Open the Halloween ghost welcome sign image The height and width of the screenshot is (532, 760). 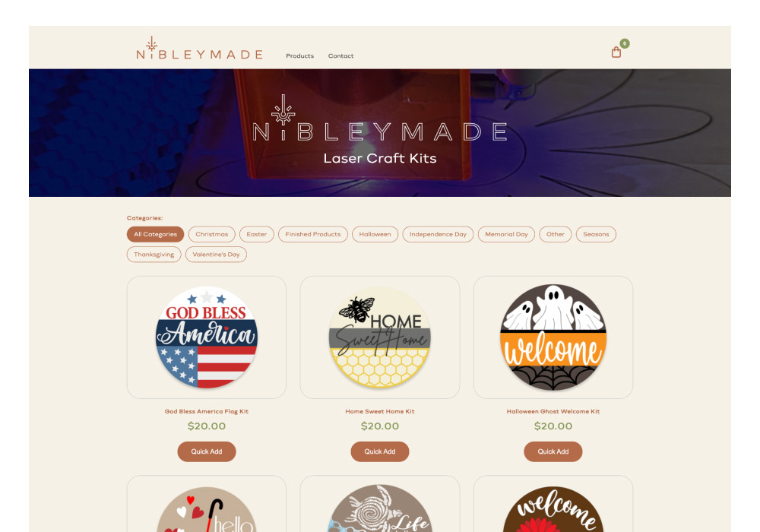553,337
